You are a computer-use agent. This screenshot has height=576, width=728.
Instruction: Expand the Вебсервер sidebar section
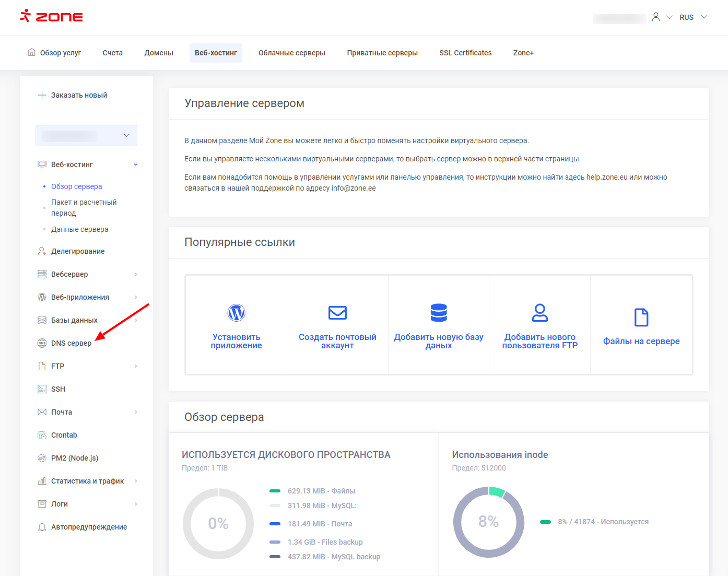coord(136,274)
